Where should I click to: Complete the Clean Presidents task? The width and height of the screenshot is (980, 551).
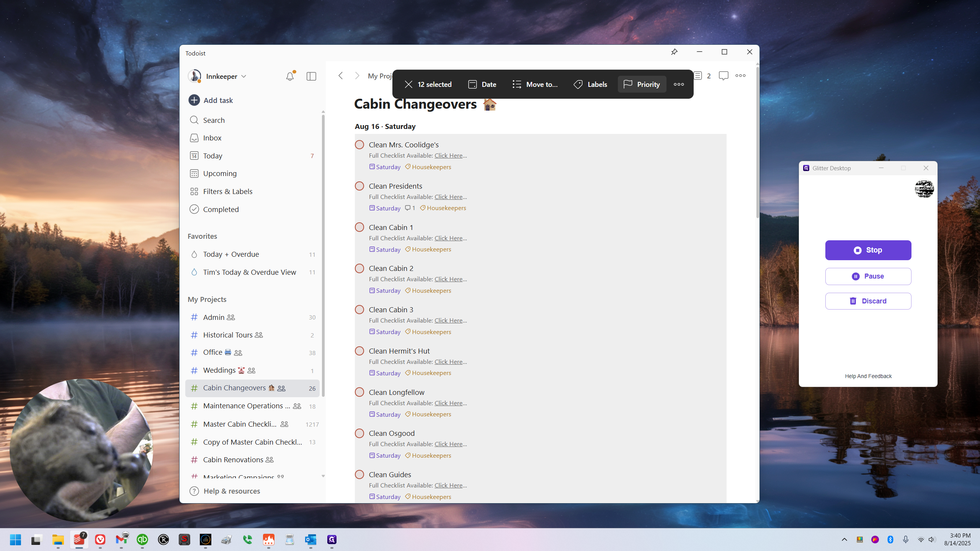(x=359, y=186)
